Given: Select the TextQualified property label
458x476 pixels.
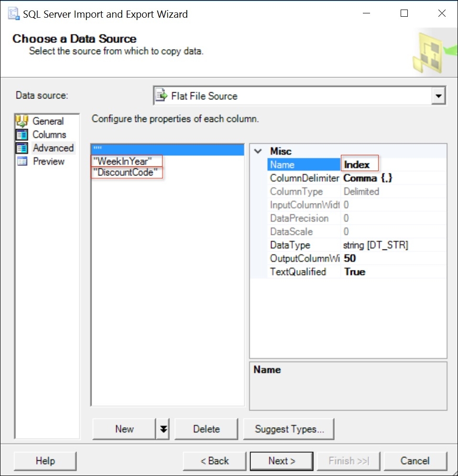Looking at the screenshot, I should point(298,271).
